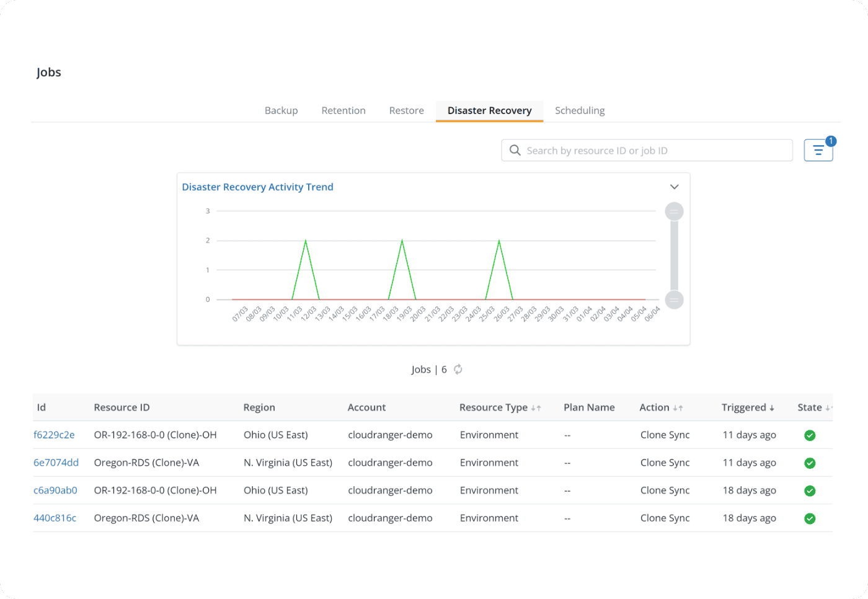Click success state icon for job 6e7074dd
This screenshot has height=599, width=868.
pyautogui.click(x=810, y=463)
